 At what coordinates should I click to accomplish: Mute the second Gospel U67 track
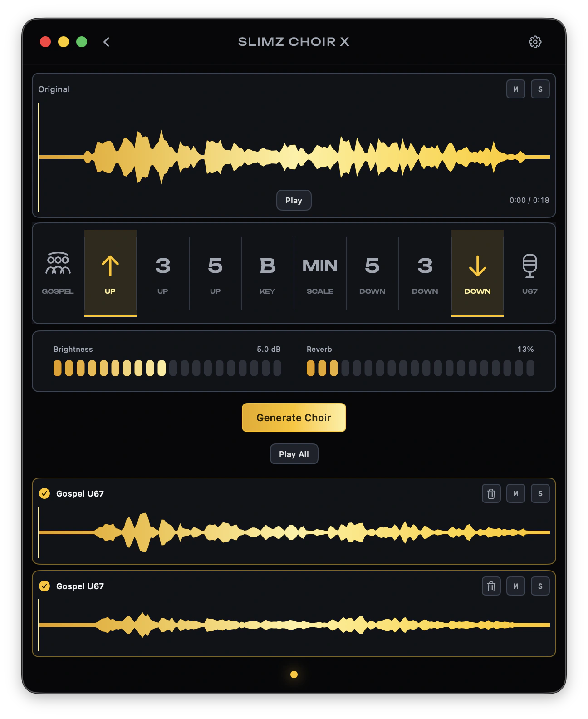(516, 586)
